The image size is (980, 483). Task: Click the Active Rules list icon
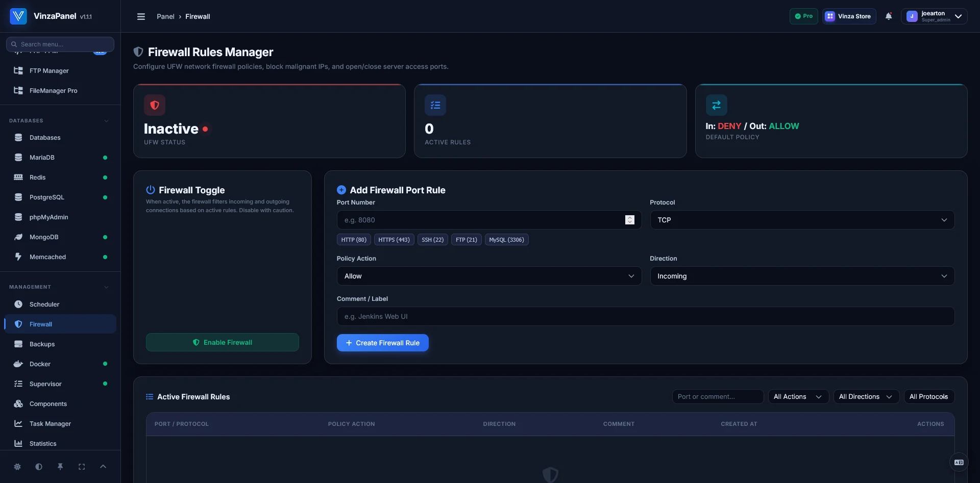pyautogui.click(x=435, y=105)
